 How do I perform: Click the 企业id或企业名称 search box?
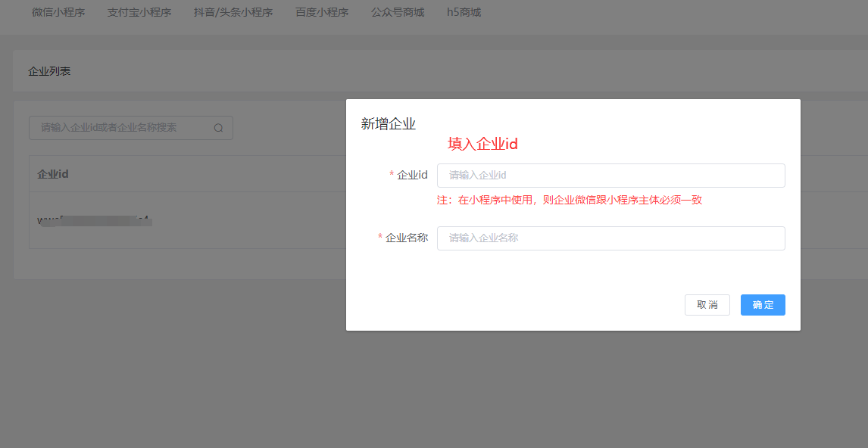130,128
